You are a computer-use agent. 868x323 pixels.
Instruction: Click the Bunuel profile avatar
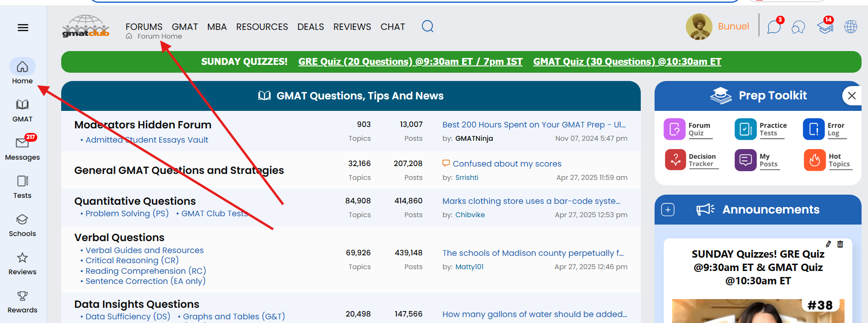coord(699,27)
